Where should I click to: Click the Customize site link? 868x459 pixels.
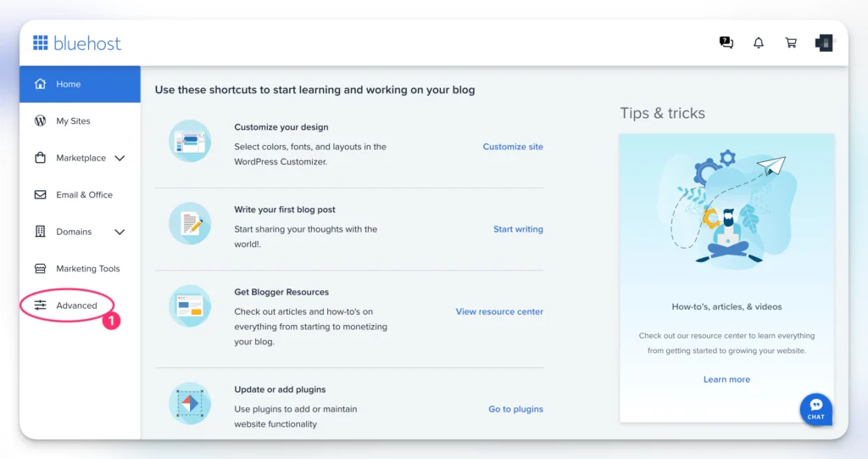point(513,147)
